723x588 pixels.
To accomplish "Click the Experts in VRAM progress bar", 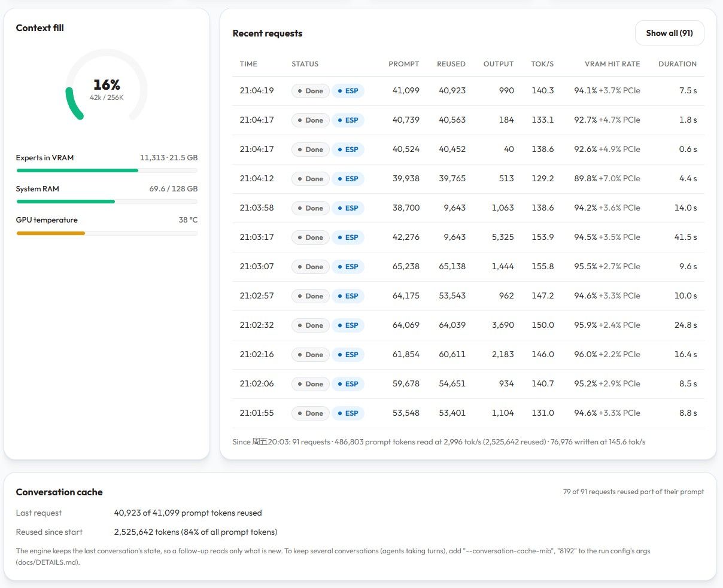I will click(107, 170).
